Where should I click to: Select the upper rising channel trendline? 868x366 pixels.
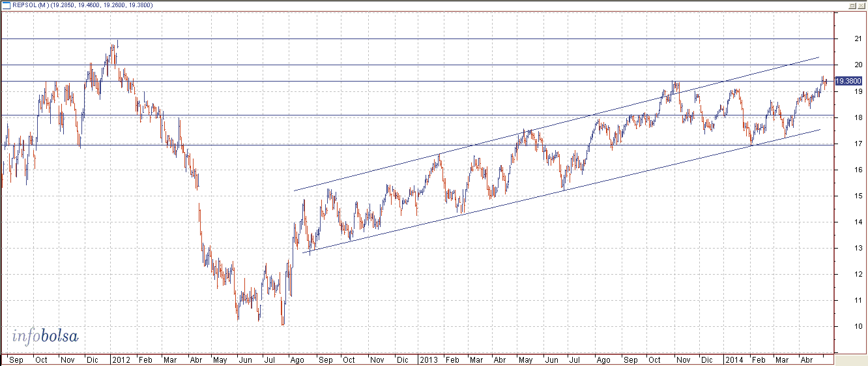[556, 124]
